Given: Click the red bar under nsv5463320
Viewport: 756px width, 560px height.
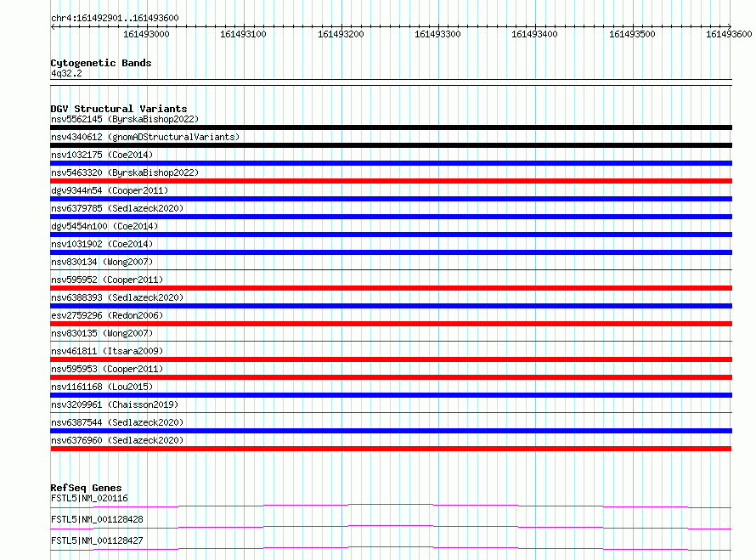Looking at the screenshot, I should 391,181.
